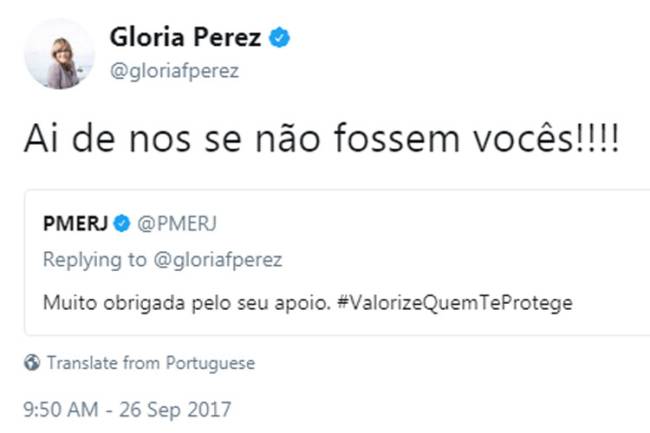Screen dimensions: 650x433
Task: Click the verified badge beside Gloria Perez
Action: pyautogui.click(x=283, y=39)
